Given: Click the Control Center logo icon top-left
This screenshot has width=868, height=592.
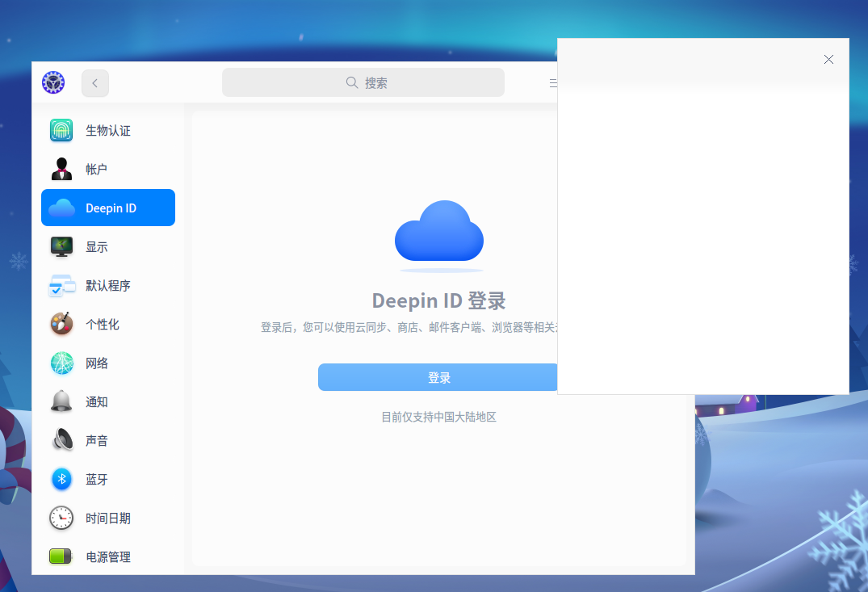Looking at the screenshot, I should coord(53,82).
